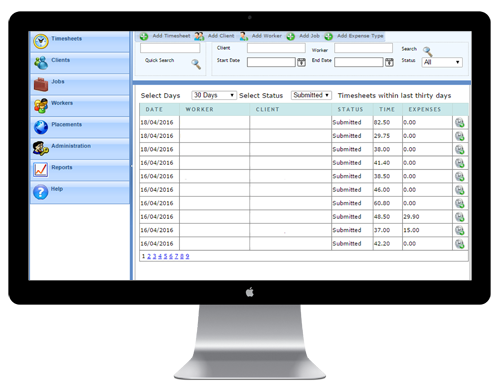Screen dimensions: 500x392
Task: View the 82.50 hours timesheet row icon
Action: click(460, 123)
